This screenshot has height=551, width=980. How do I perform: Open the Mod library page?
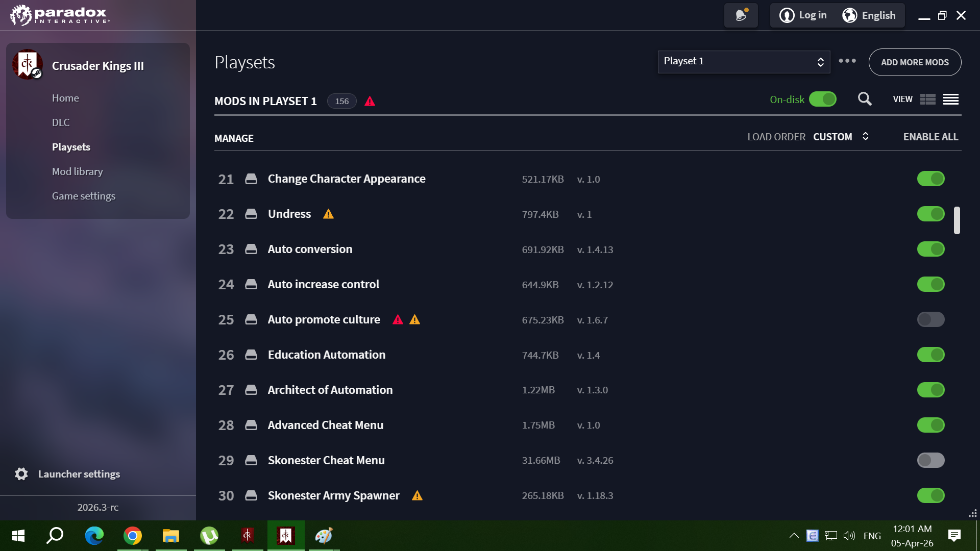coord(77,171)
